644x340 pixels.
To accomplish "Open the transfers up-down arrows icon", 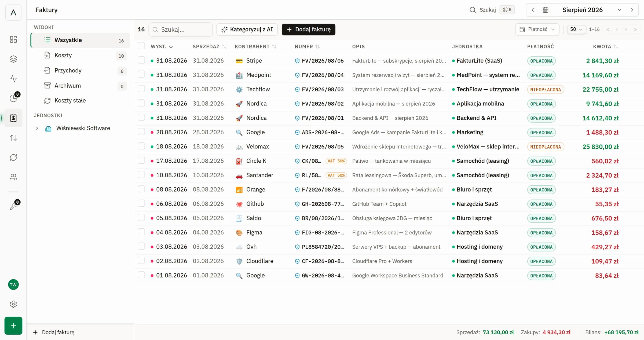I will [x=13, y=138].
